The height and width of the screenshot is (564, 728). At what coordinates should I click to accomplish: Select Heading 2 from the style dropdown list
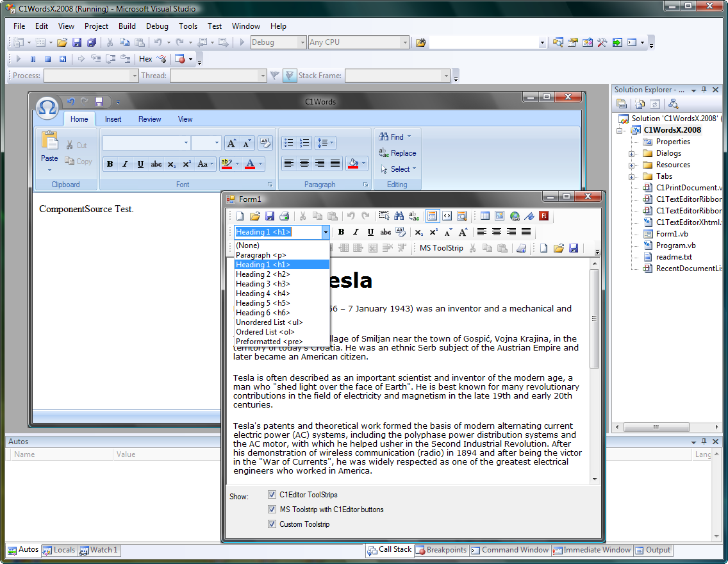262,274
